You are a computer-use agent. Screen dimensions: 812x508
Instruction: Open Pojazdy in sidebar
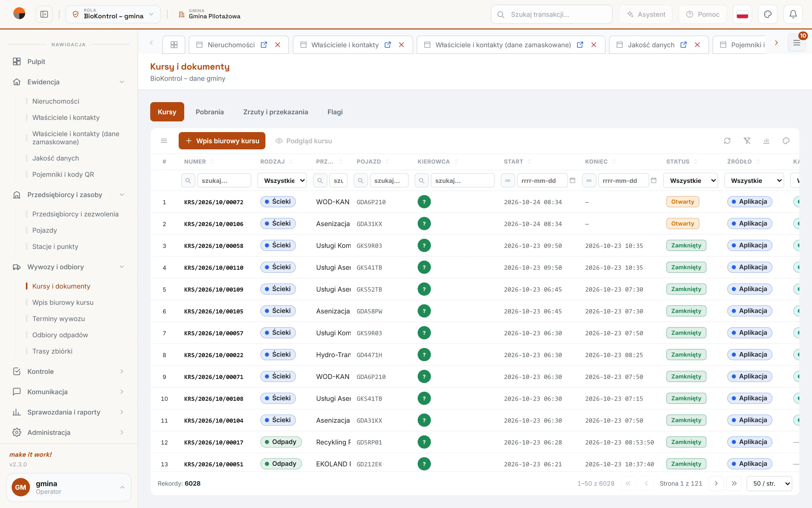[45, 230]
